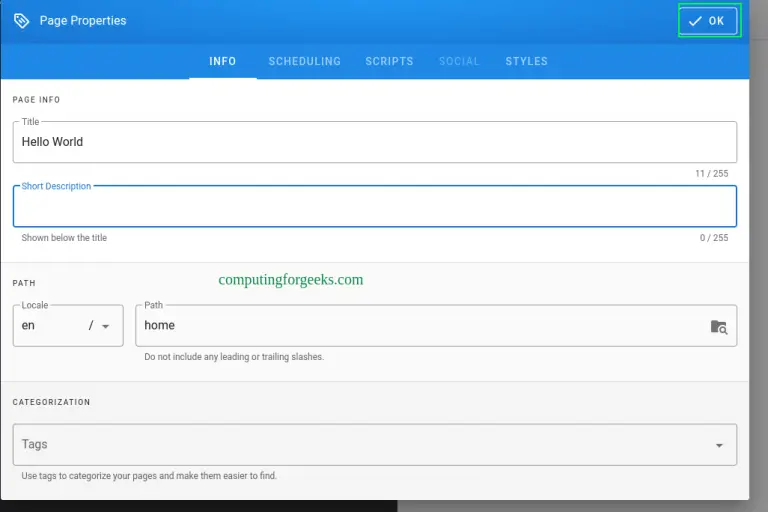This screenshot has height=512, width=768.
Task: Click the computingforgeeks.com watermark text
Action: coord(291,280)
